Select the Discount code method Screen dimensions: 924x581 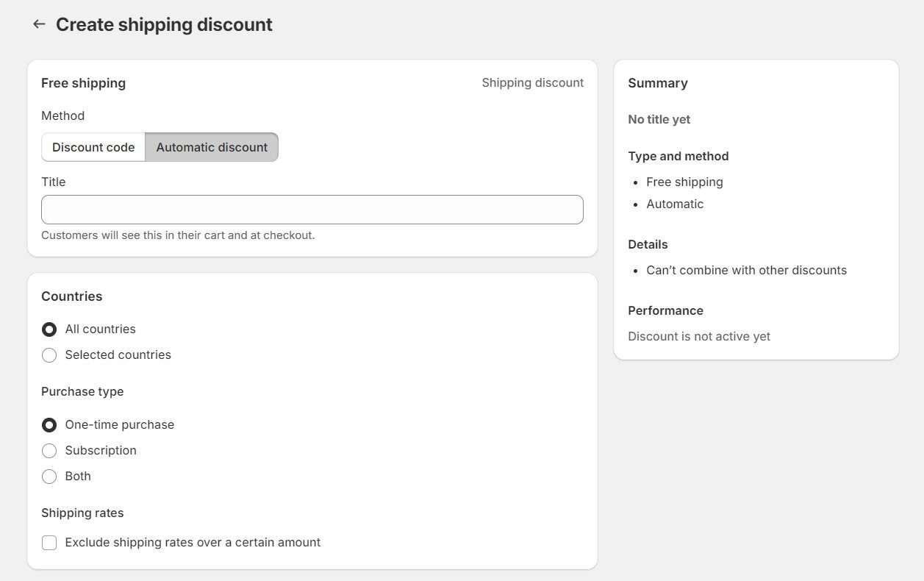[x=93, y=147]
